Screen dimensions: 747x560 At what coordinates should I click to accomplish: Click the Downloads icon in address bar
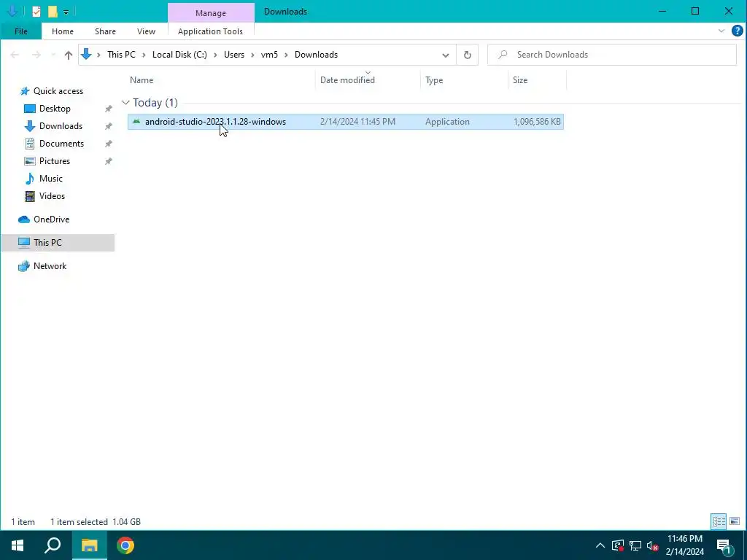pyautogui.click(x=86, y=54)
